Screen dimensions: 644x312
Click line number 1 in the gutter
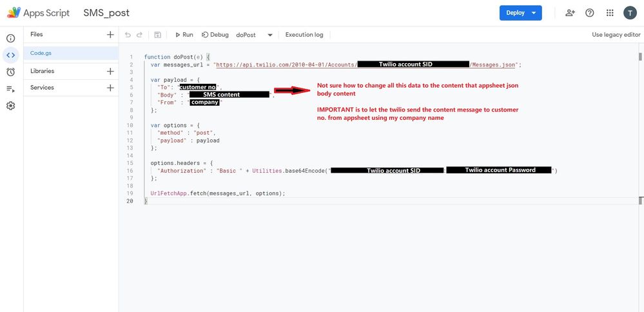point(131,57)
